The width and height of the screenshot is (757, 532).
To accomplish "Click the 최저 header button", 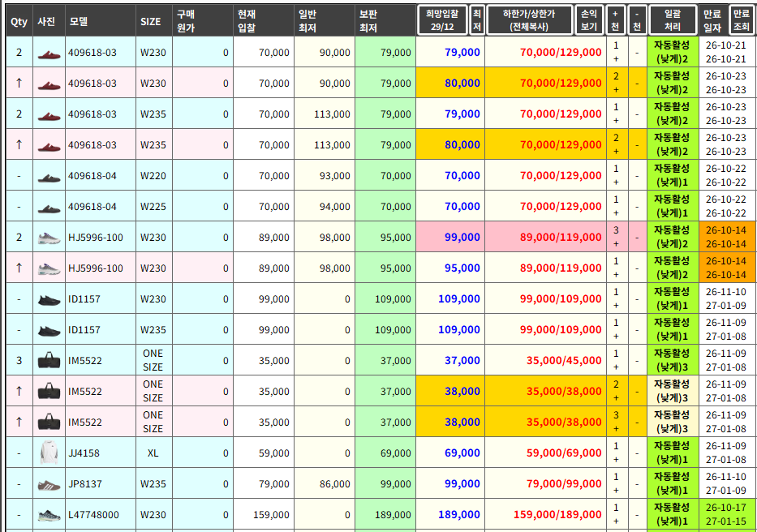I will point(477,20).
